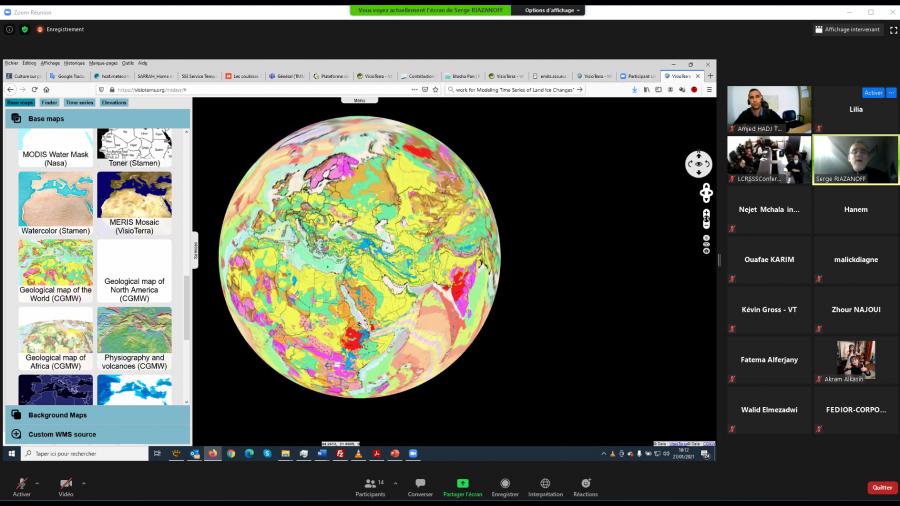Select the Finder tab
This screenshot has width=900, height=506.
49,102
